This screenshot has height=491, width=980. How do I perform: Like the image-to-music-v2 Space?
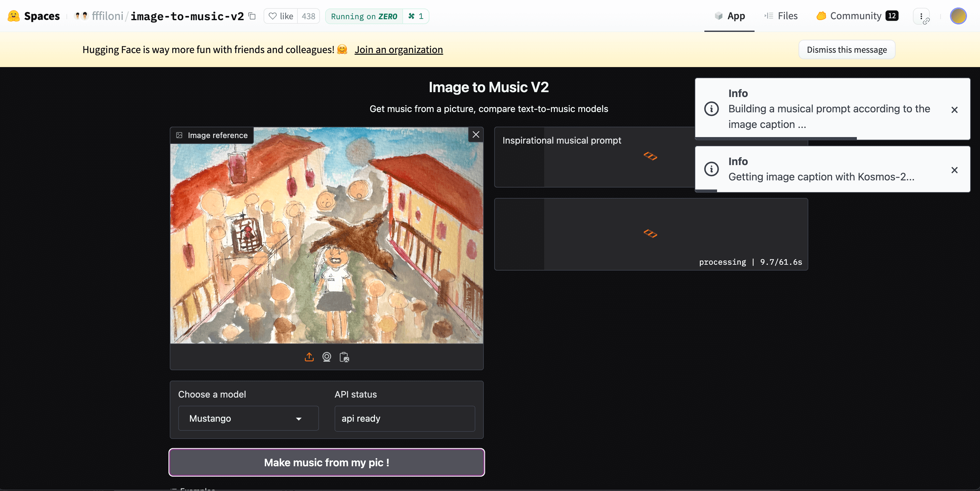(x=281, y=16)
